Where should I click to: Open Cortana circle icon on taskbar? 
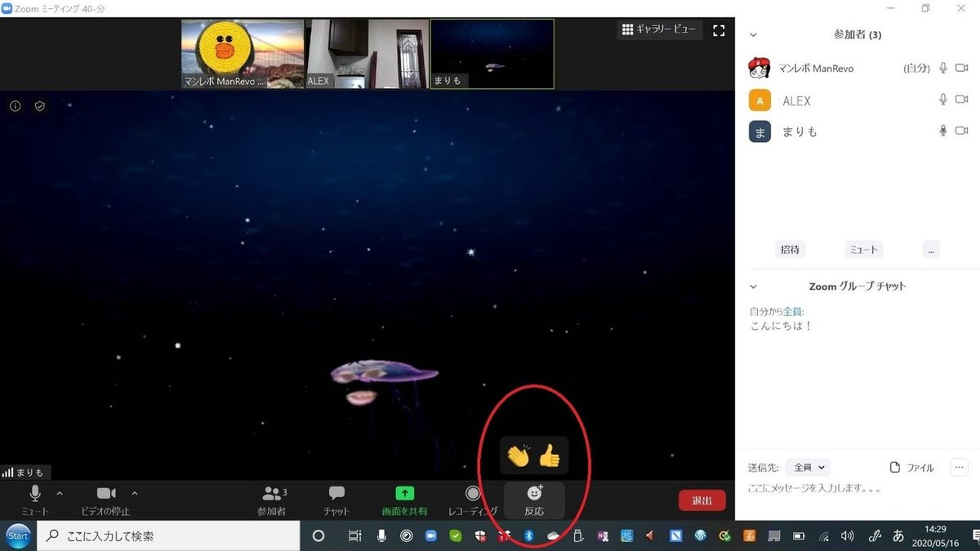[319, 536]
